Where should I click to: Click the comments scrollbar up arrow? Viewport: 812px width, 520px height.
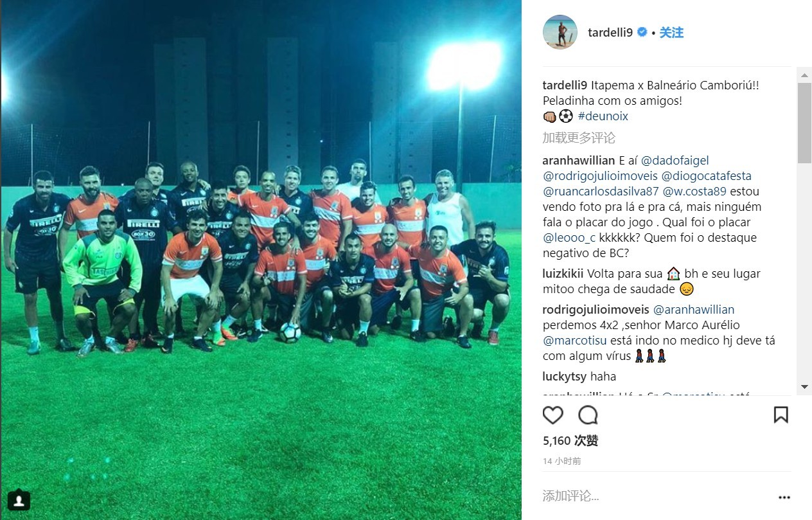[x=804, y=75]
